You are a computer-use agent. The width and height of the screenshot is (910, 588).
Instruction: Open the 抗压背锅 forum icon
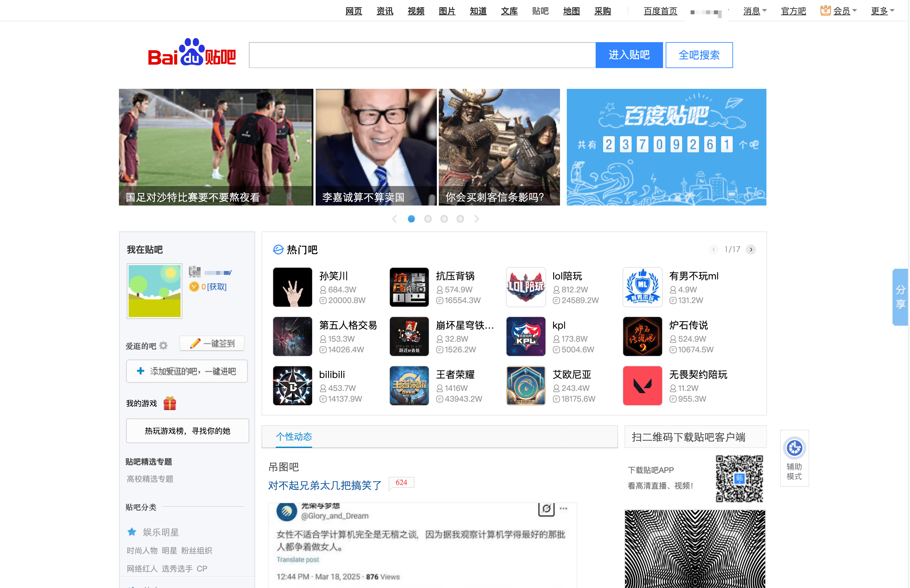point(409,287)
